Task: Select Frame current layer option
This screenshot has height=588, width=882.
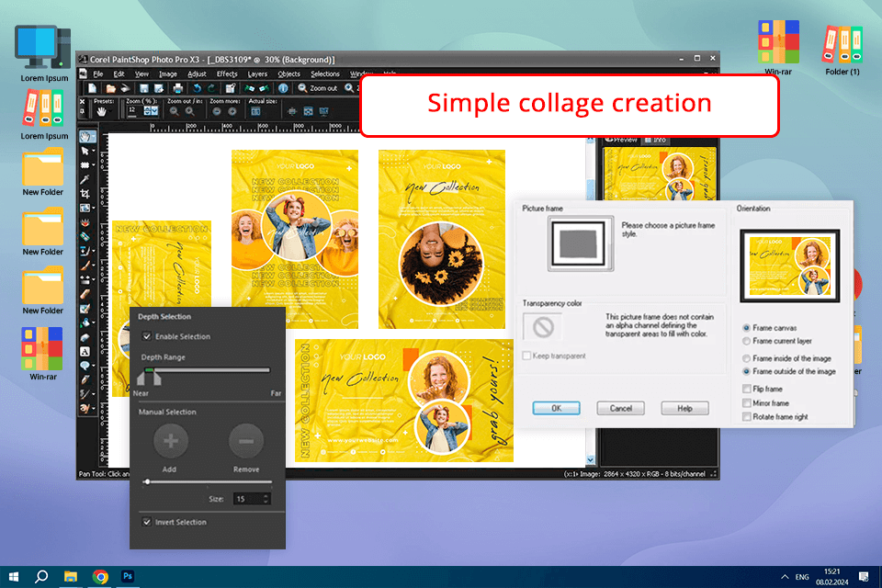Action: tap(746, 341)
